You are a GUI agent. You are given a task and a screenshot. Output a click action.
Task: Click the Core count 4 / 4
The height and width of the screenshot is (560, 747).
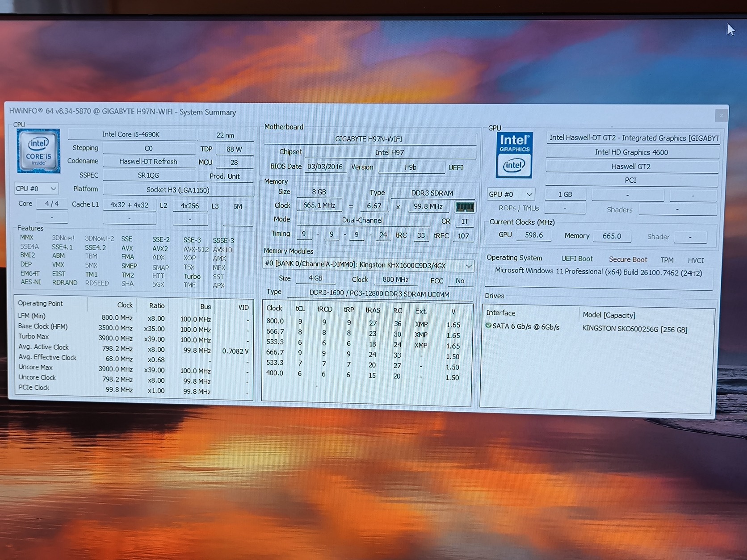click(x=52, y=204)
